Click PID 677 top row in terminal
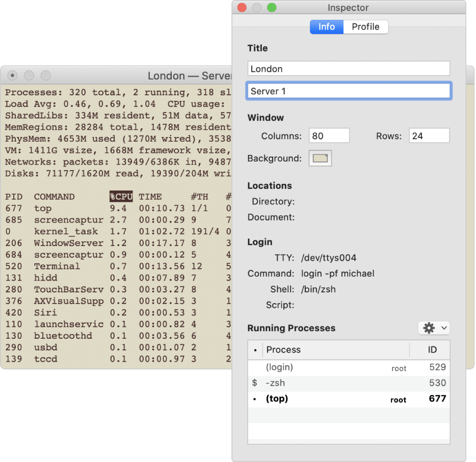Screen dimensions: 476x462 coord(118,208)
